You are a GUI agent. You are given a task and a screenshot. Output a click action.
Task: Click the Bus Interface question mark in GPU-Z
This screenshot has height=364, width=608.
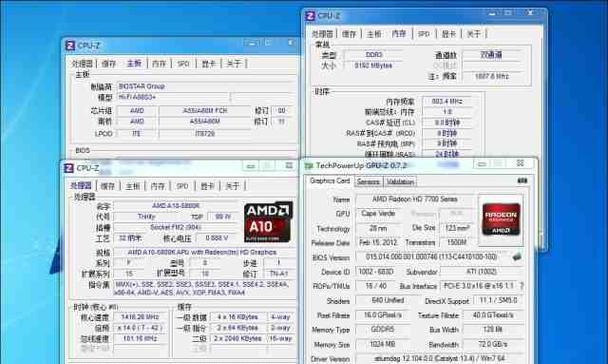(522, 286)
